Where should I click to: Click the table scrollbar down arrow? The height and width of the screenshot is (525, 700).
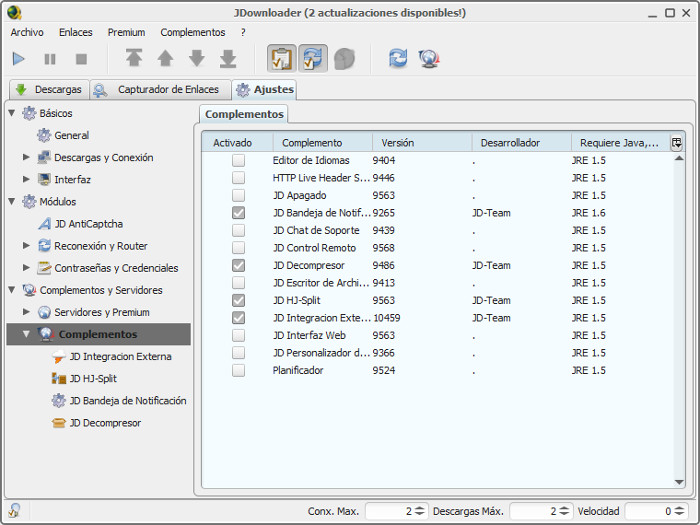tap(679, 482)
